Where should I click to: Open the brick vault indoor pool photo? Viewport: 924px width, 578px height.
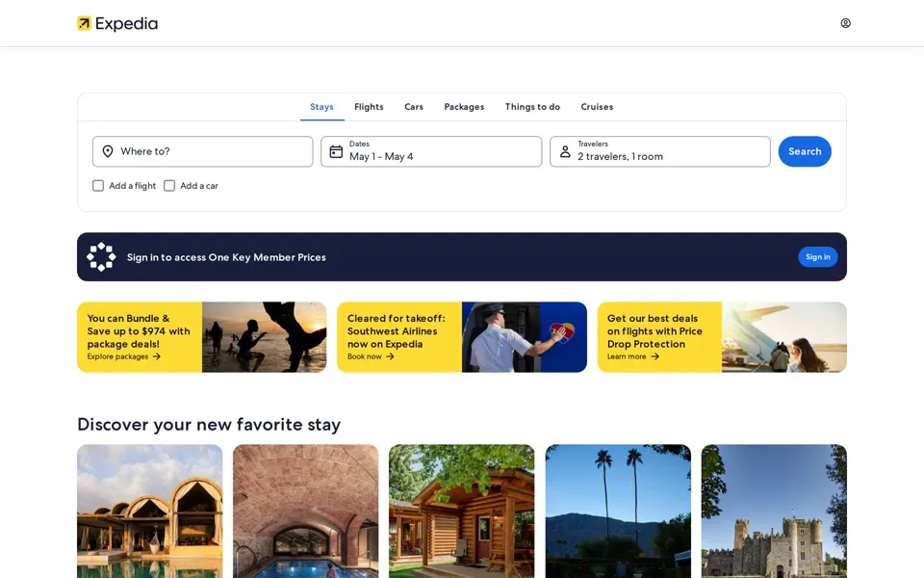click(x=306, y=512)
